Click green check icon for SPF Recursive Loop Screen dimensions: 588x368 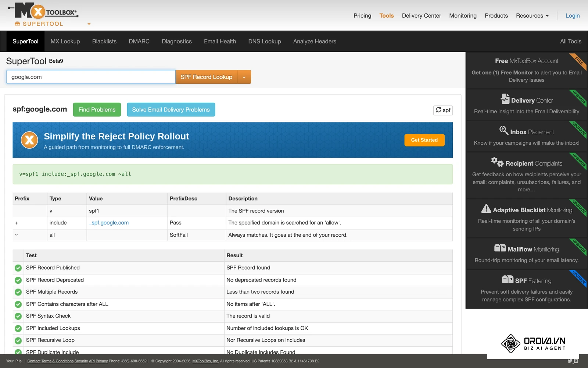(x=18, y=340)
